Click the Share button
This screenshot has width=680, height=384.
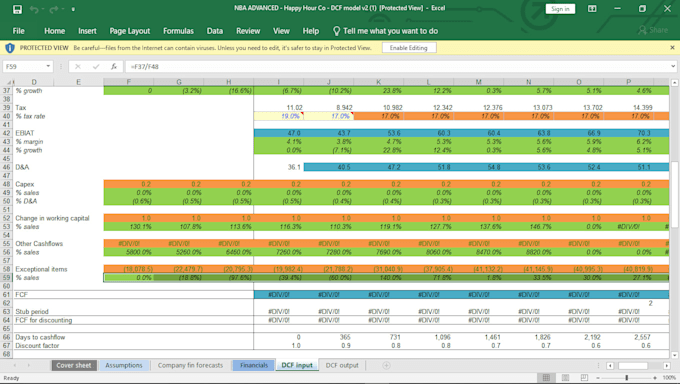click(x=653, y=30)
